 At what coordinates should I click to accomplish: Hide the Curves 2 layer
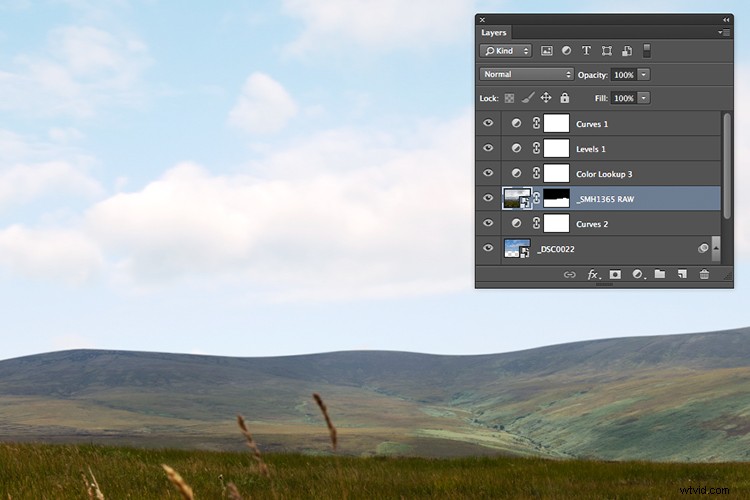488,223
